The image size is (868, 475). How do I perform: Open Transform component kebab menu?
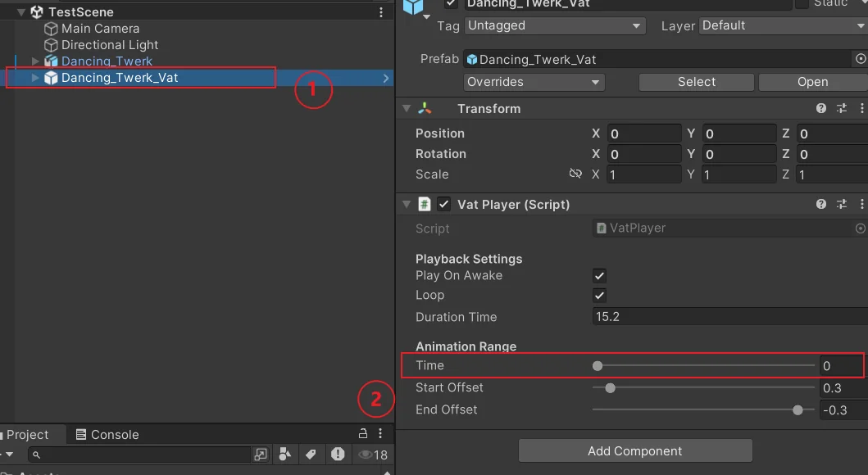(861, 108)
